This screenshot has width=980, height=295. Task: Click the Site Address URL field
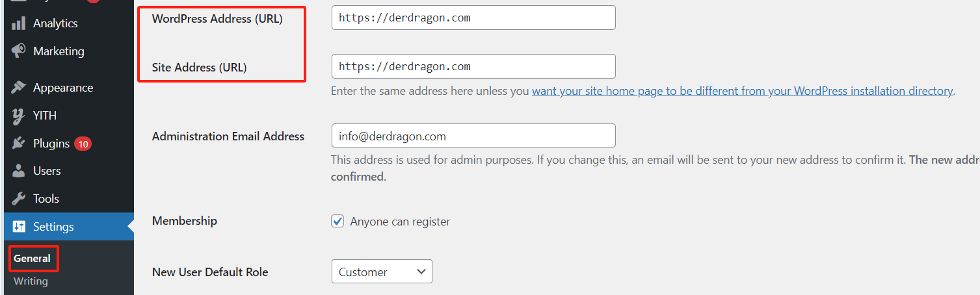[473, 66]
